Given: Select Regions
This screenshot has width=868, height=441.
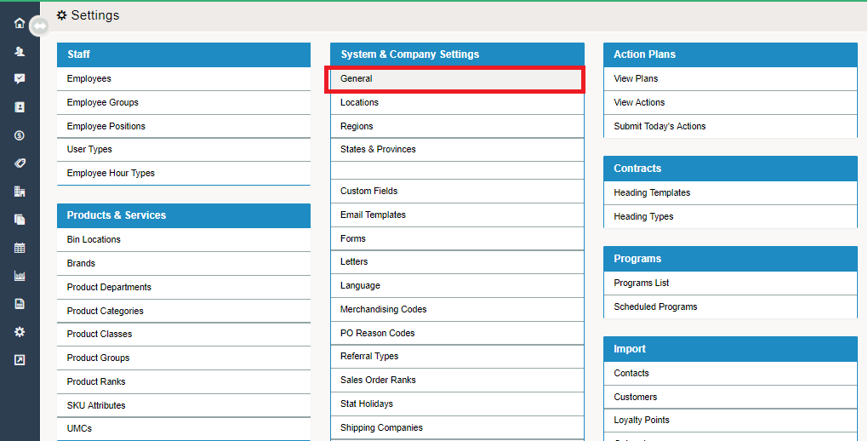Looking at the screenshot, I should pyautogui.click(x=457, y=126).
